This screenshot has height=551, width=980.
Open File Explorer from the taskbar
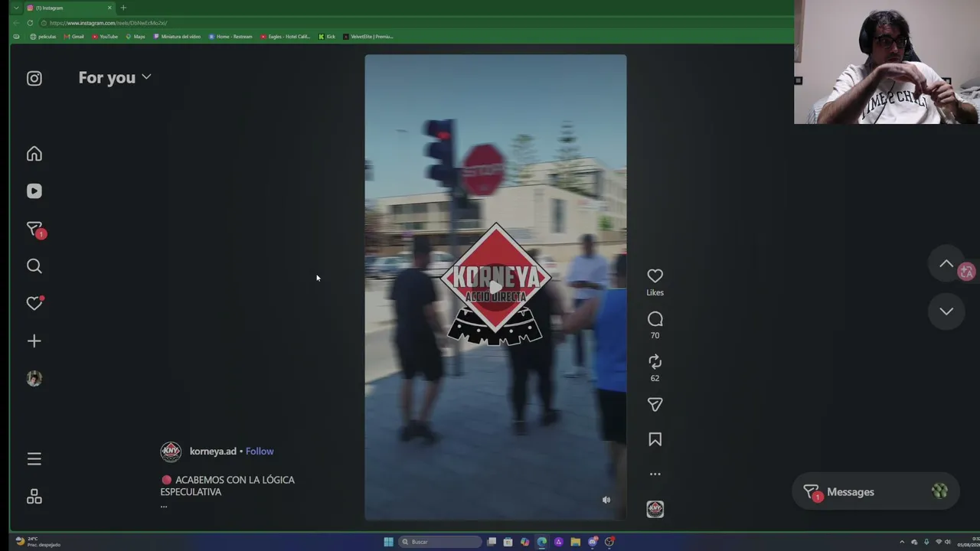pos(576,542)
